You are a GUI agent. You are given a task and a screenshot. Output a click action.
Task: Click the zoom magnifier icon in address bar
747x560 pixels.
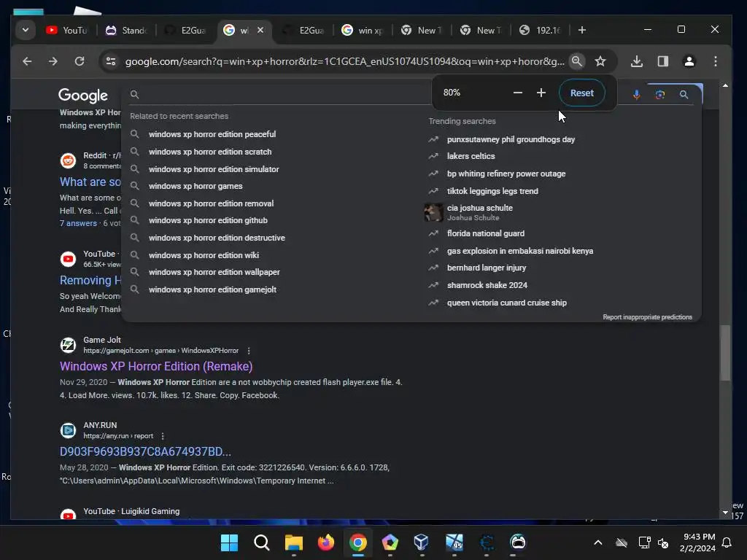(x=576, y=61)
